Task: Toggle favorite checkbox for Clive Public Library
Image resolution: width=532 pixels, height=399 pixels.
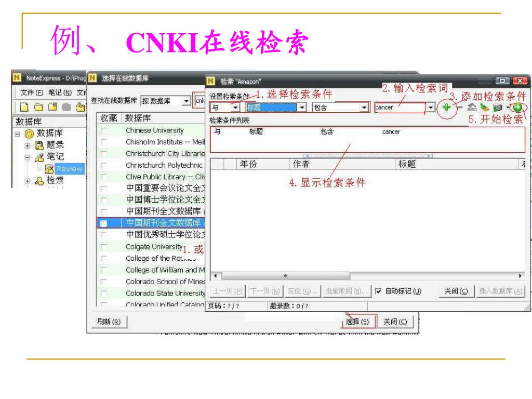Action: (103, 177)
